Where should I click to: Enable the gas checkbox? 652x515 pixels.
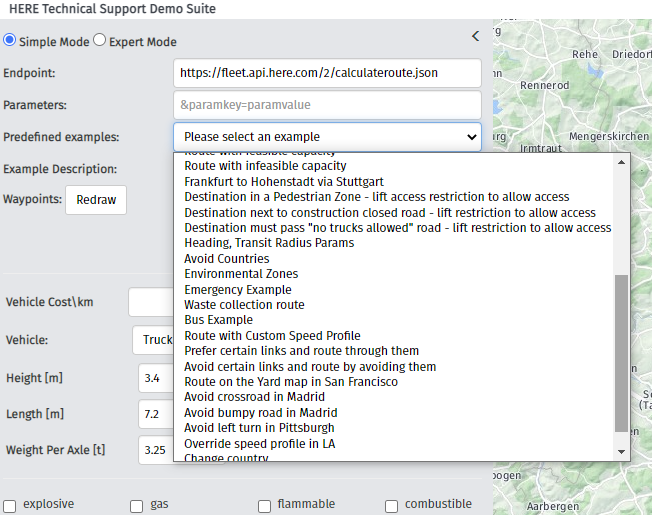[x=136, y=506]
